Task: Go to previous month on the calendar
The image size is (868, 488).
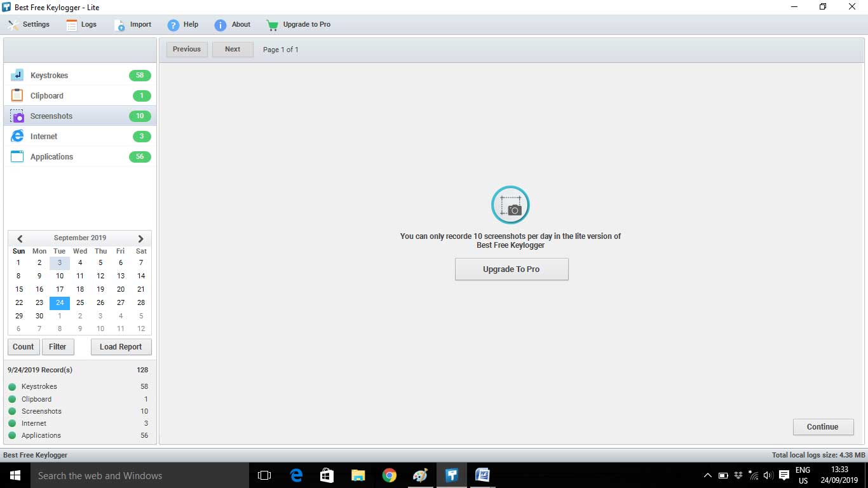Action: (x=19, y=238)
